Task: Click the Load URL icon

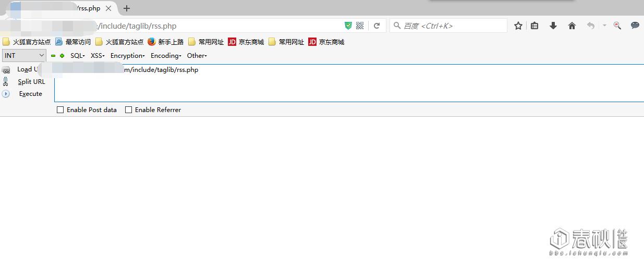Action: [6, 70]
